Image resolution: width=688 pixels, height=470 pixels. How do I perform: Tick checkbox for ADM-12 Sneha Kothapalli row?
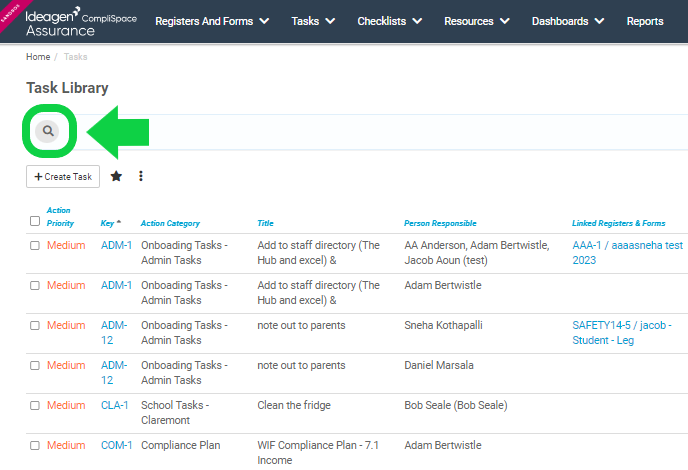tap(35, 325)
